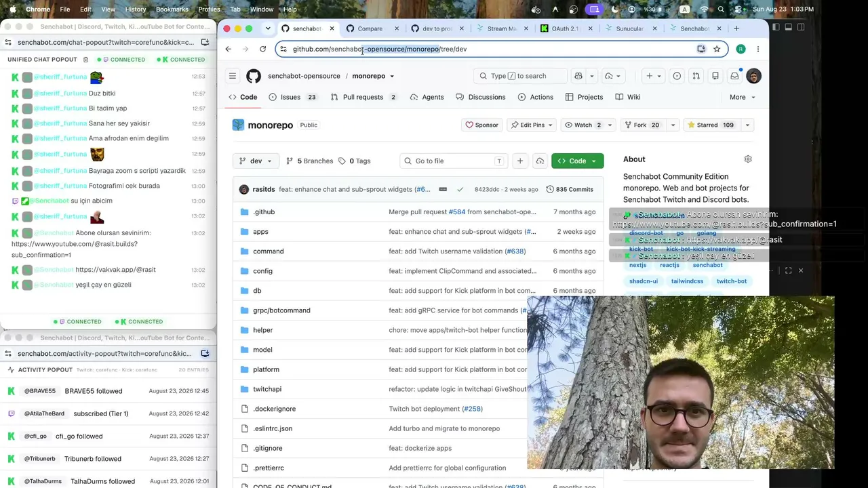
Task: Focus the Go to file search field
Action: pos(454,161)
